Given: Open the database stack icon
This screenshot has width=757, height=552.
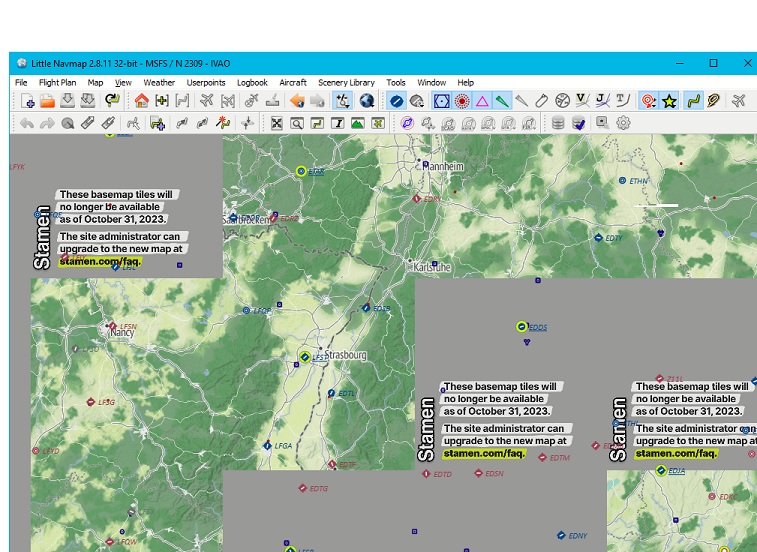Looking at the screenshot, I should pyautogui.click(x=558, y=123).
